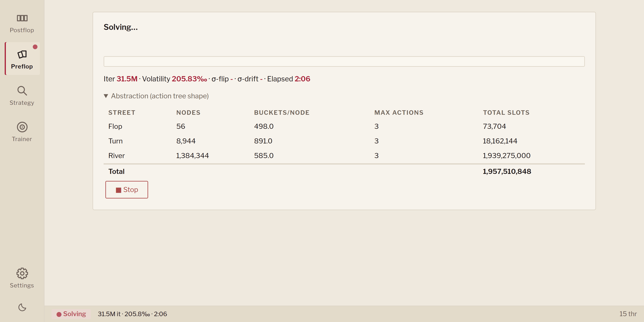Viewport: 644px width, 322px height.
Task: Click Flop total slots 73,704
Action: pyautogui.click(x=494, y=126)
